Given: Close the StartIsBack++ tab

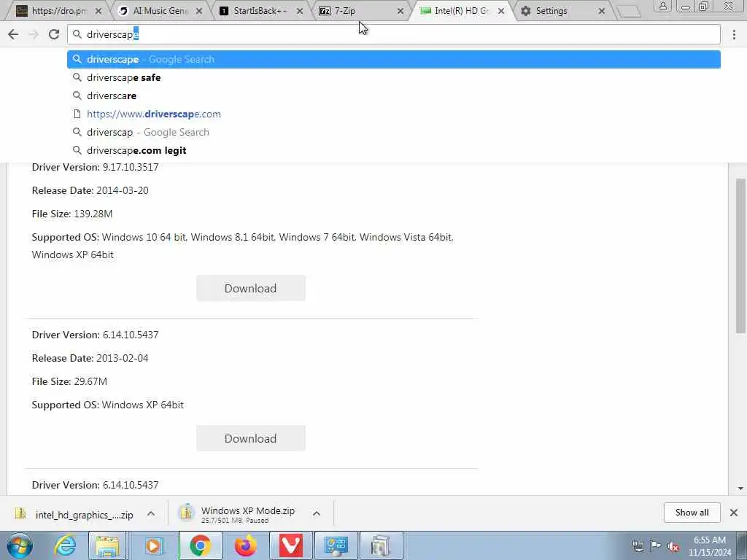Looking at the screenshot, I should click(x=300, y=11).
